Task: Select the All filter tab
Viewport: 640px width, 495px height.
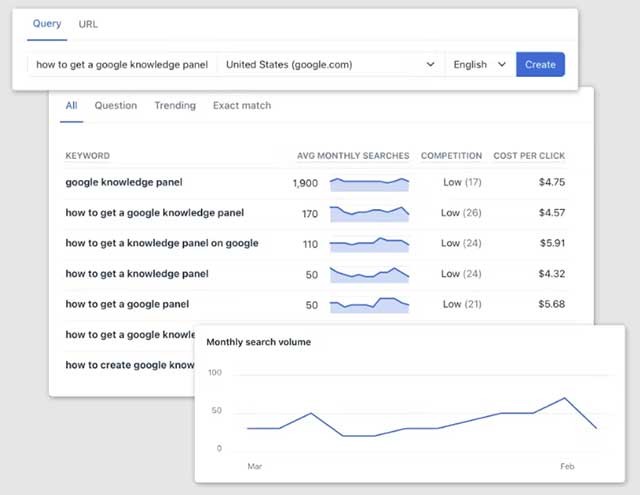Action: [x=71, y=105]
